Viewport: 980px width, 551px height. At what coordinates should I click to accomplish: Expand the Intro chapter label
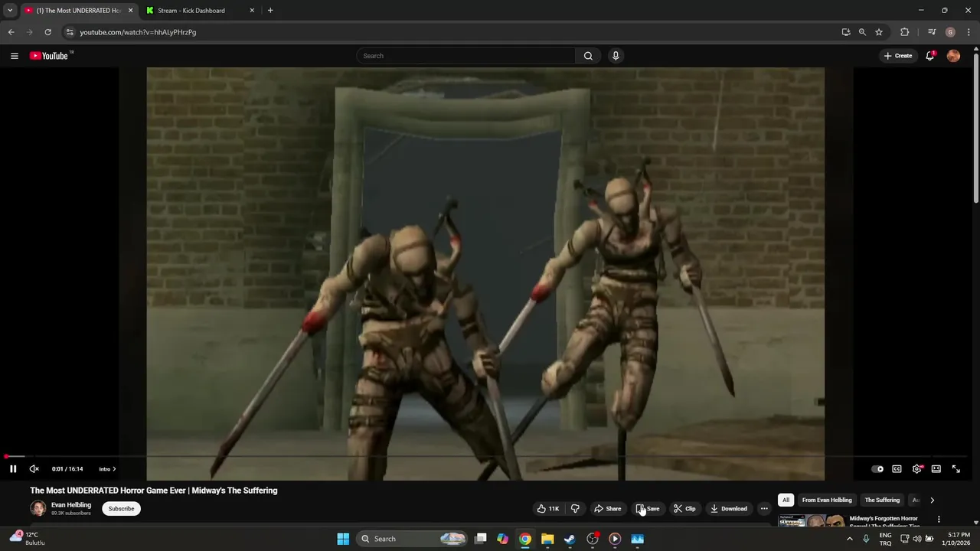pyautogui.click(x=107, y=469)
